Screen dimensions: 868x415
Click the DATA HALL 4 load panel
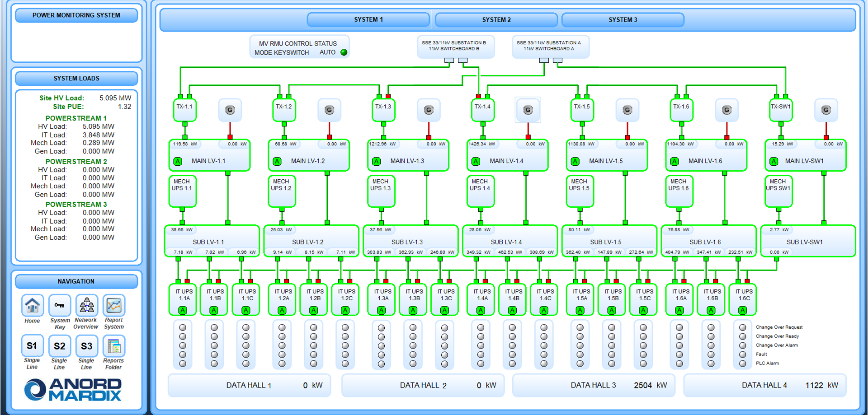(x=764, y=385)
